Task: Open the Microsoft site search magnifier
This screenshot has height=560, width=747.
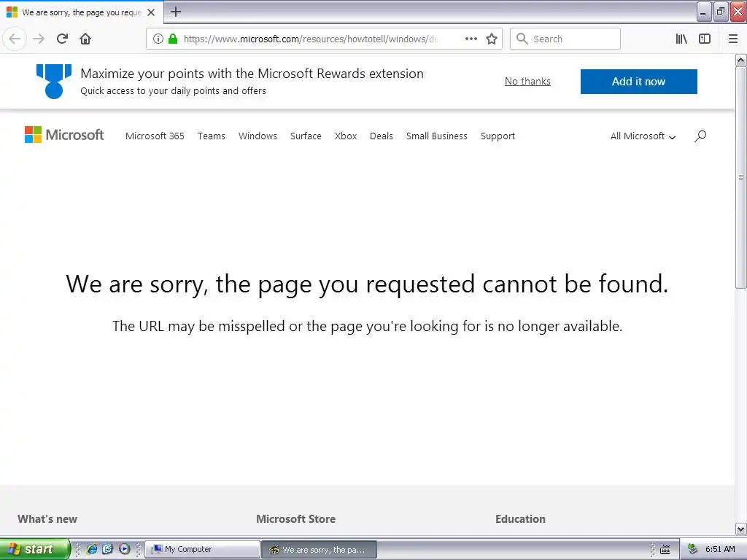Action: tap(700, 136)
